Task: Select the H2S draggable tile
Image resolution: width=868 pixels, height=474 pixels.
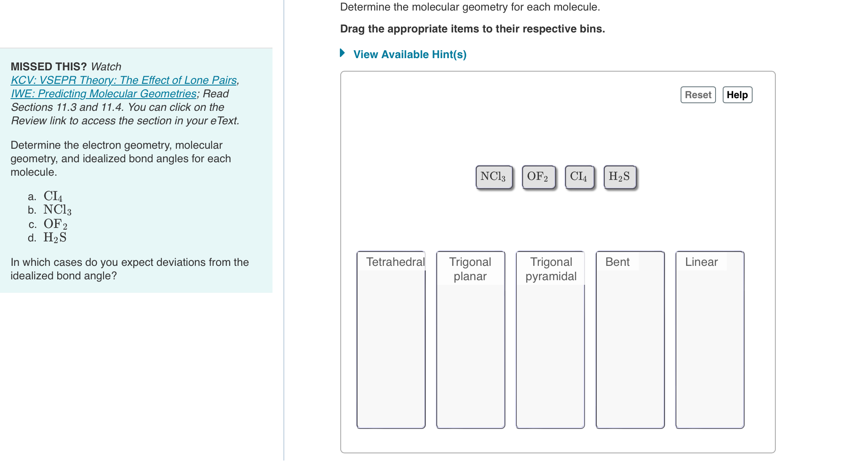Action: tap(619, 177)
